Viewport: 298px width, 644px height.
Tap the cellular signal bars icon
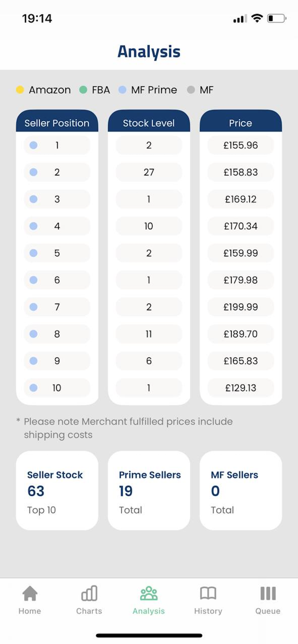[x=240, y=19]
